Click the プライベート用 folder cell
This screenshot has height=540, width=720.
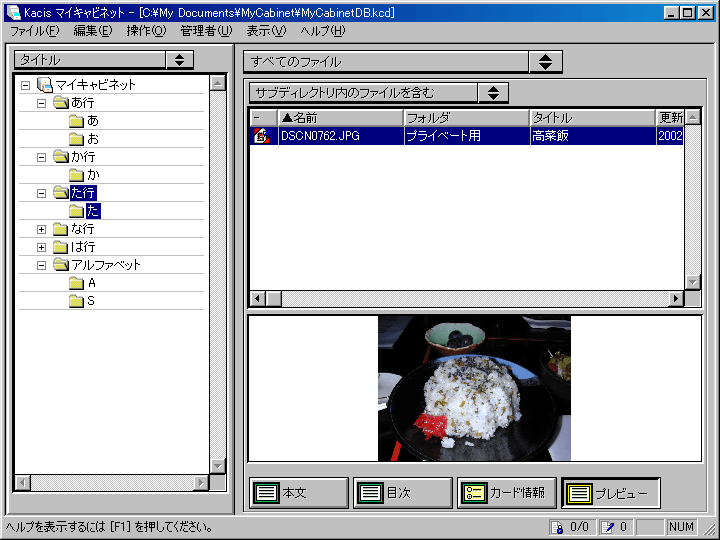click(443, 136)
